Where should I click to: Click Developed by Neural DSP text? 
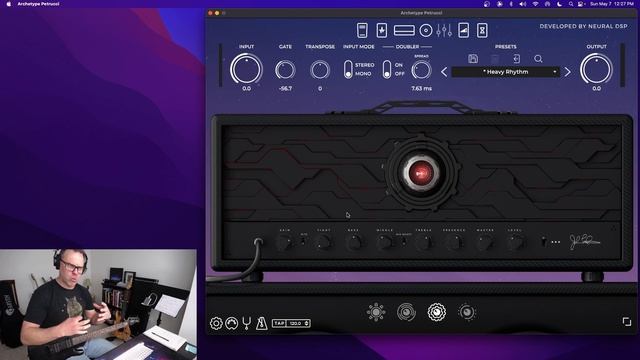coord(583,26)
